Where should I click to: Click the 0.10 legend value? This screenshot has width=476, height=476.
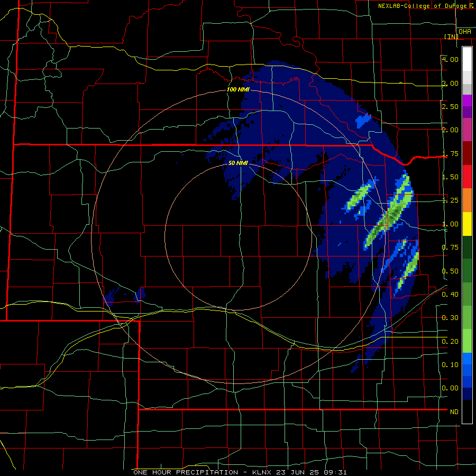coord(450,364)
